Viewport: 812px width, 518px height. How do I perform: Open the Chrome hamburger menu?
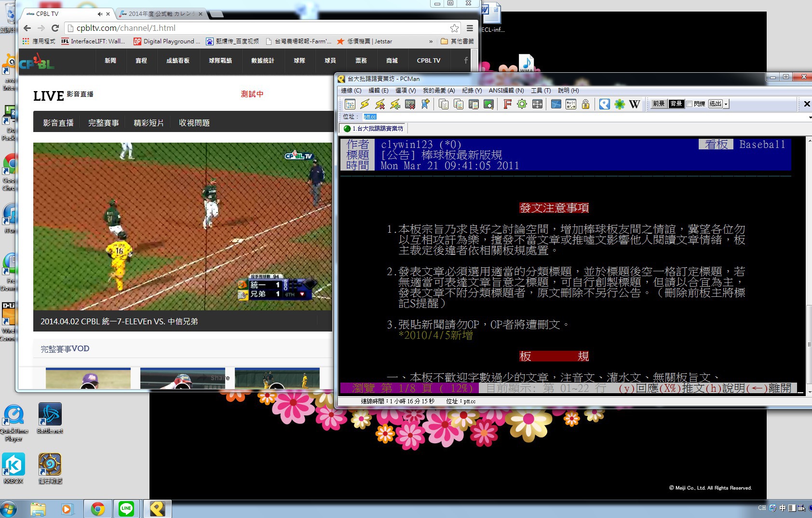click(x=470, y=28)
